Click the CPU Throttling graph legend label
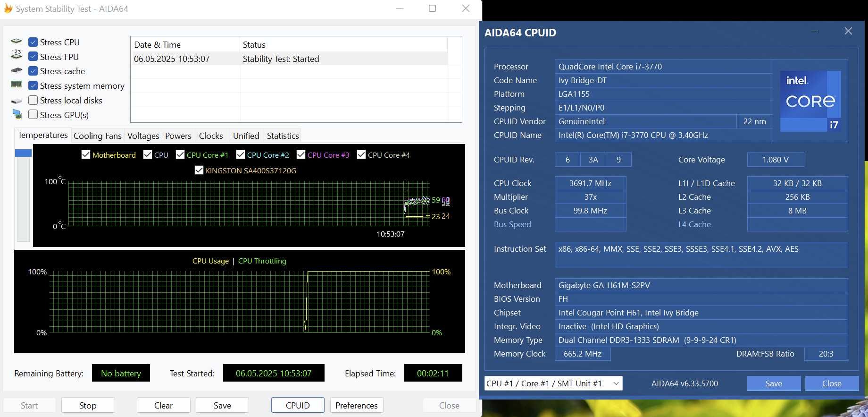Image resolution: width=868 pixels, height=417 pixels. coord(262,261)
